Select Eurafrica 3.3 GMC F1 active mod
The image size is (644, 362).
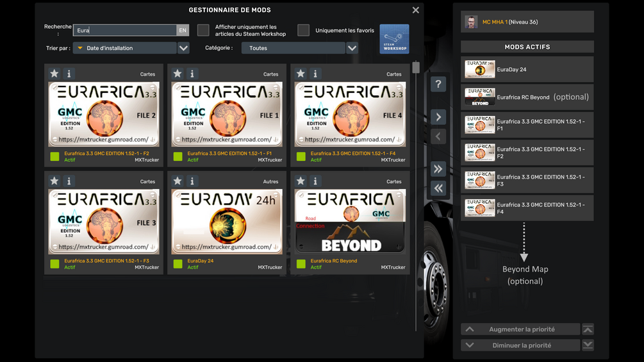pyautogui.click(x=527, y=125)
